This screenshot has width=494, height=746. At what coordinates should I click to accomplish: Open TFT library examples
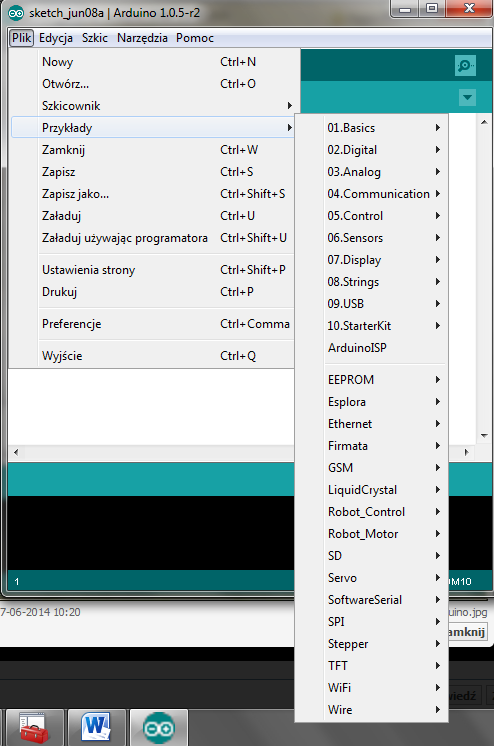(x=371, y=666)
